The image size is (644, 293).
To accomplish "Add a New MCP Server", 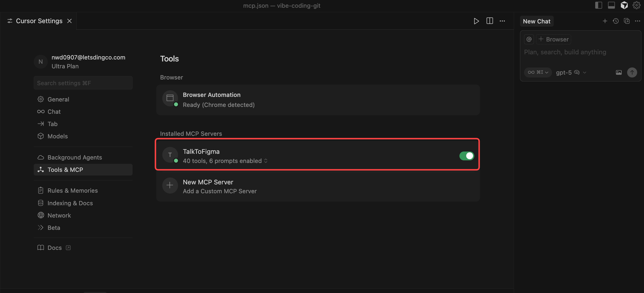I will 208,186.
